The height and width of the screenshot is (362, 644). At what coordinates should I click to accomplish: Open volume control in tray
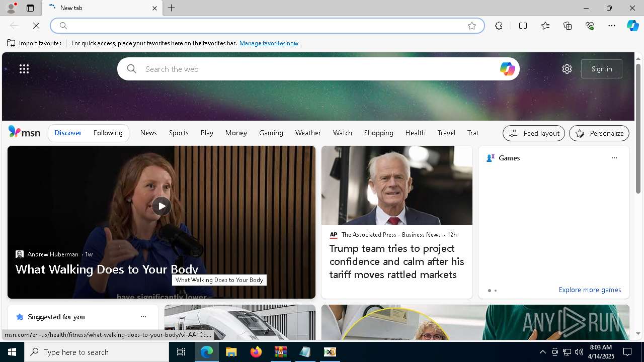579,352
